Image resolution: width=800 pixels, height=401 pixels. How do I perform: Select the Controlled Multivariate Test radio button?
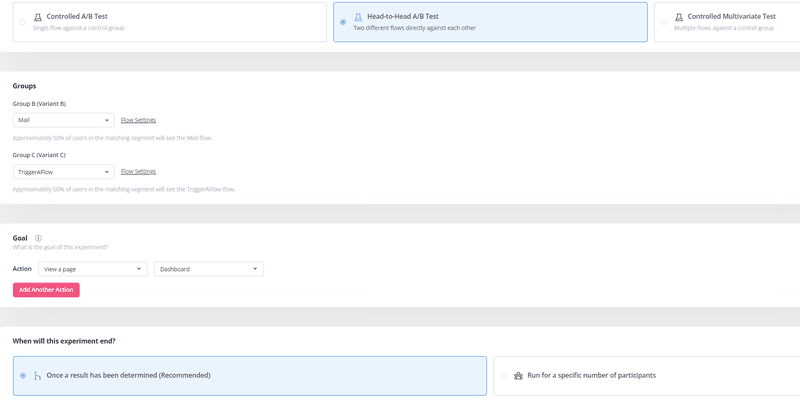[x=664, y=22]
